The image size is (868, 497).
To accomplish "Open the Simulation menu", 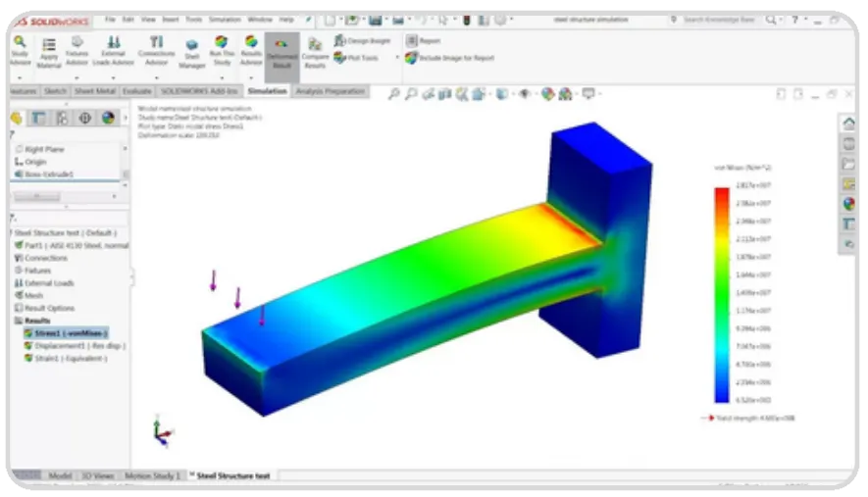I will (x=225, y=20).
